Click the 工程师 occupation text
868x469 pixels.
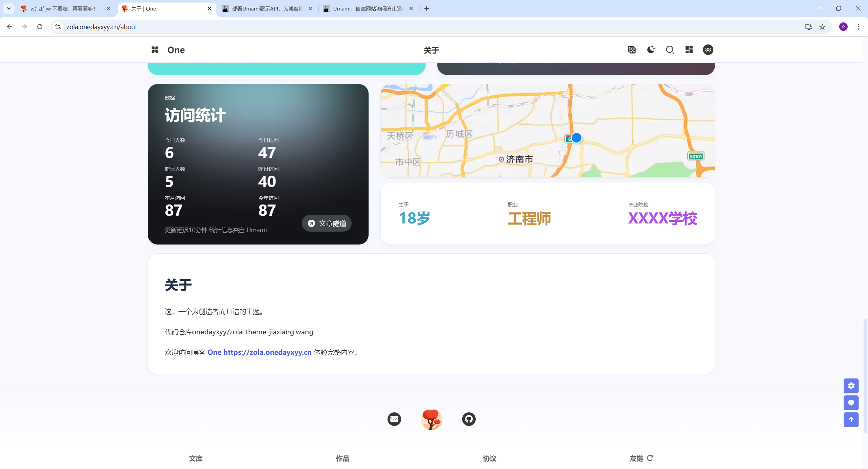point(529,218)
